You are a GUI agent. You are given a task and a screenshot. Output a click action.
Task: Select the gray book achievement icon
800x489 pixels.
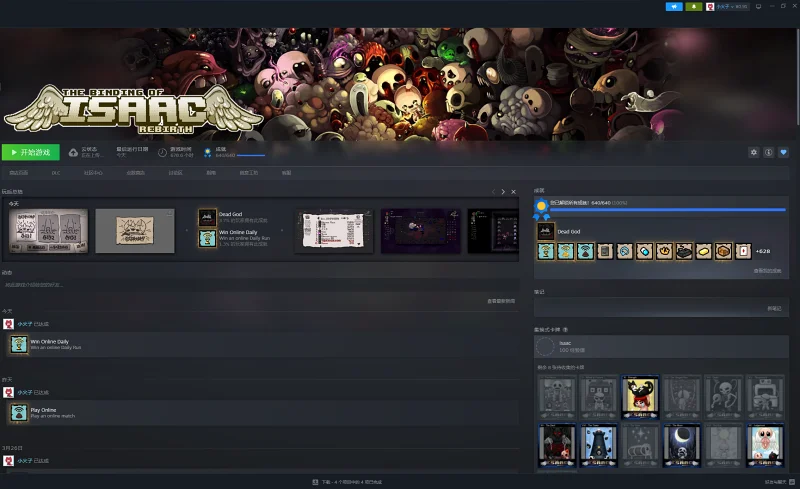[x=605, y=251]
